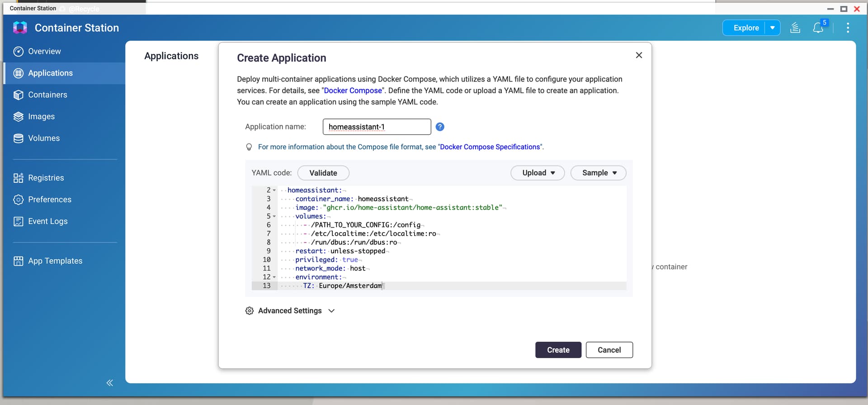Click the Applications sidebar icon

19,73
